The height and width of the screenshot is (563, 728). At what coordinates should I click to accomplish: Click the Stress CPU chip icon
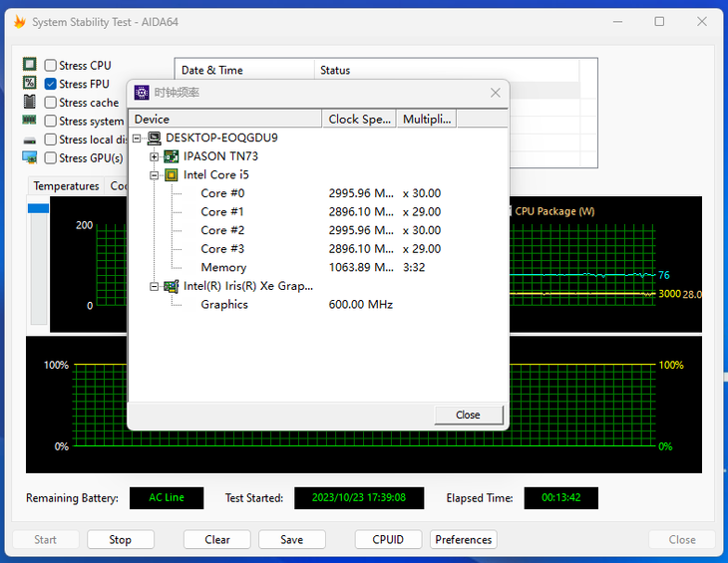coord(29,64)
